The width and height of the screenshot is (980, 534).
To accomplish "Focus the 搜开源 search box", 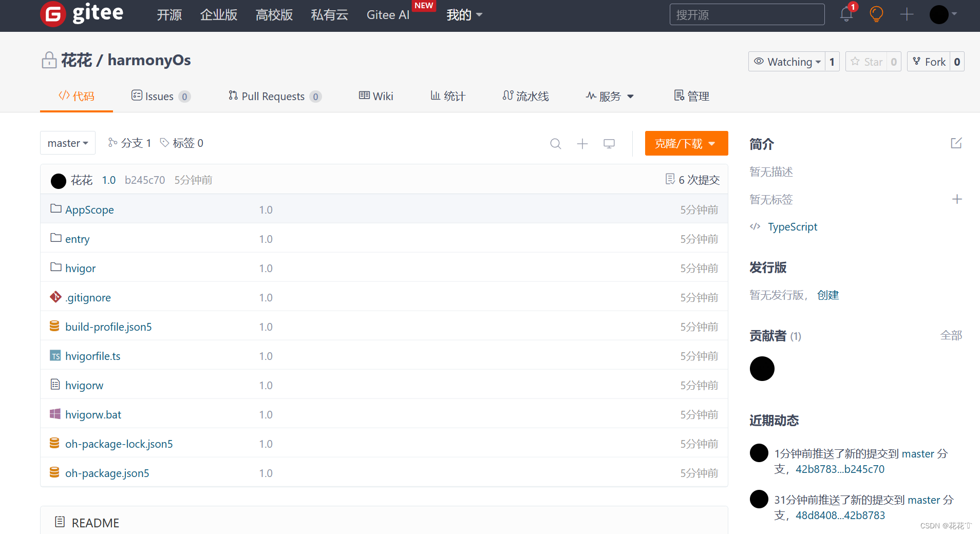I will (747, 14).
